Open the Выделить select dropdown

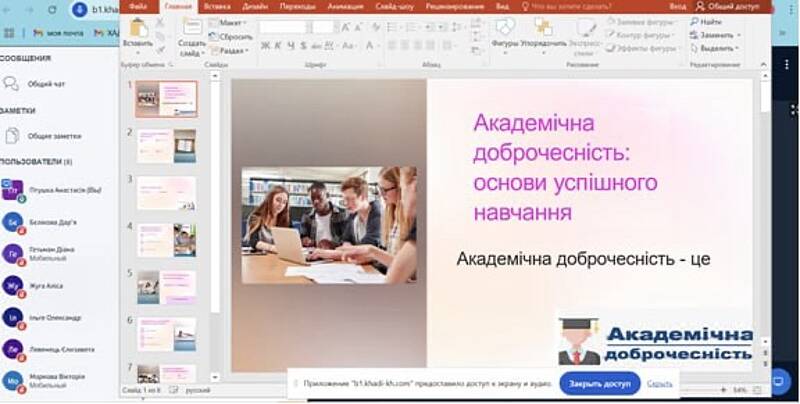pos(717,48)
